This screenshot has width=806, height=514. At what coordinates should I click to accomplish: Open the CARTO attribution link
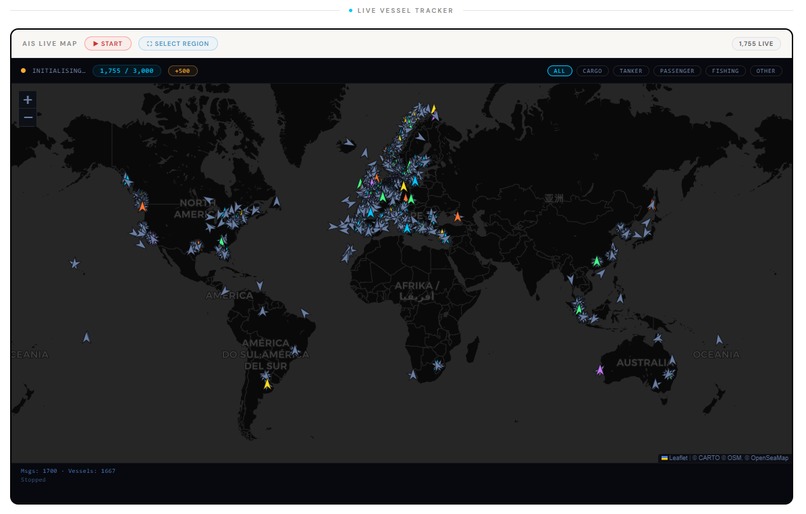tap(709, 458)
